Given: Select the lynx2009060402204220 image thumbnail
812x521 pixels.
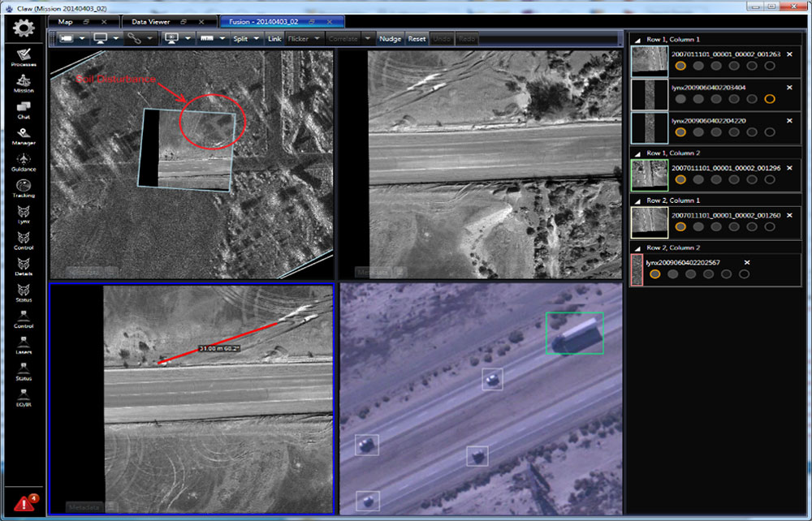Looking at the screenshot, I should (x=649, y=128).
